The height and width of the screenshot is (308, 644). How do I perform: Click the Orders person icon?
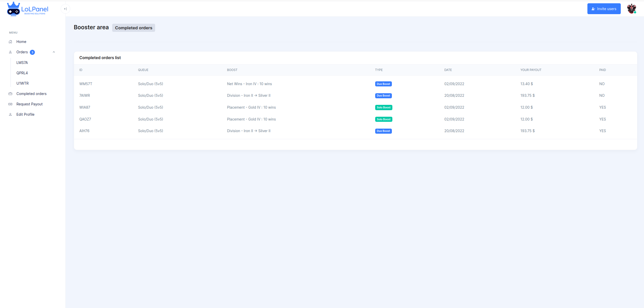tap(10, 52)
